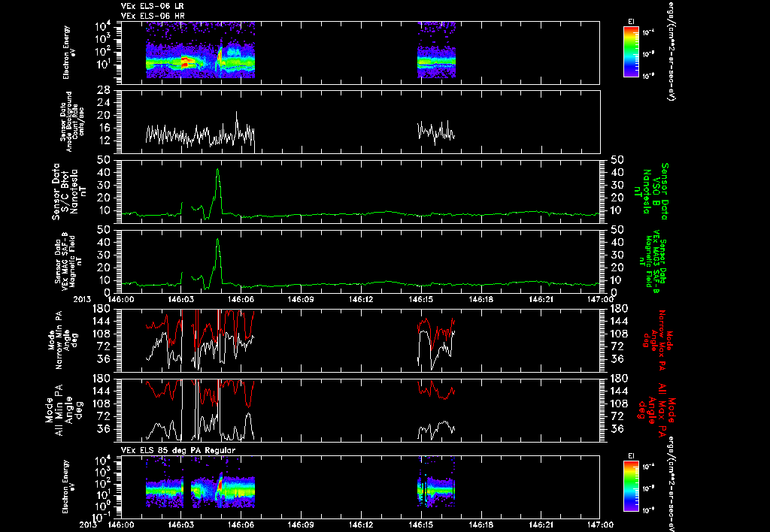Click the '28' tick on the count rate axis

[x=104, y=90]
